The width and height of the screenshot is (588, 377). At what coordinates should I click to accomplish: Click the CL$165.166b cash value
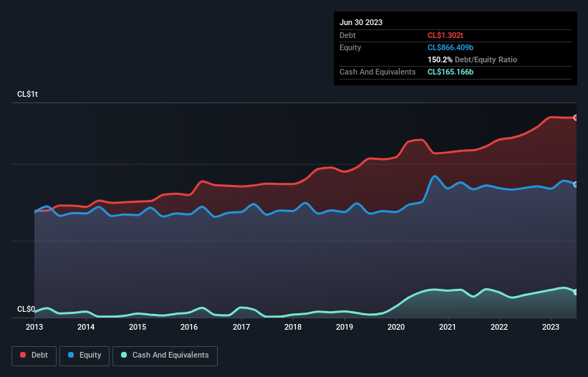point(450,72)
